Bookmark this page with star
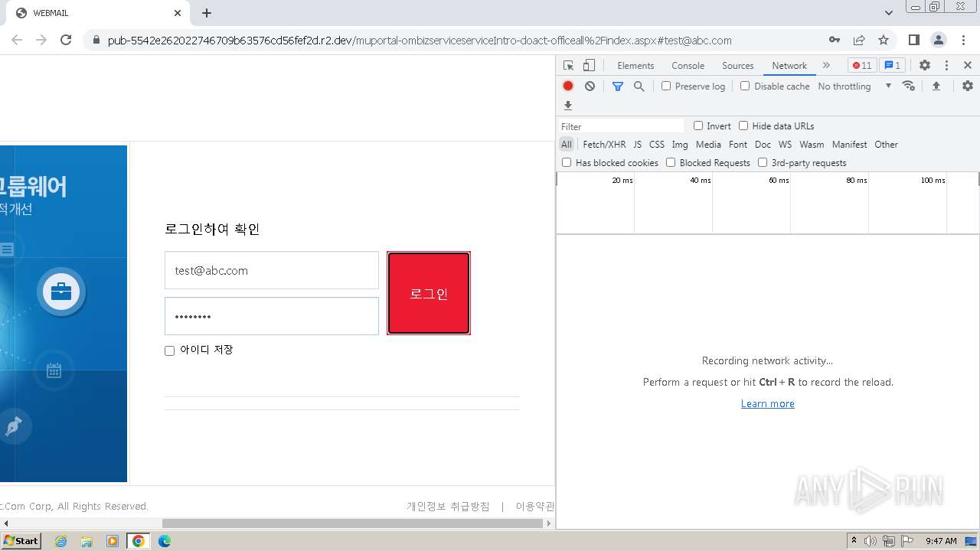 tap(884, 40)
